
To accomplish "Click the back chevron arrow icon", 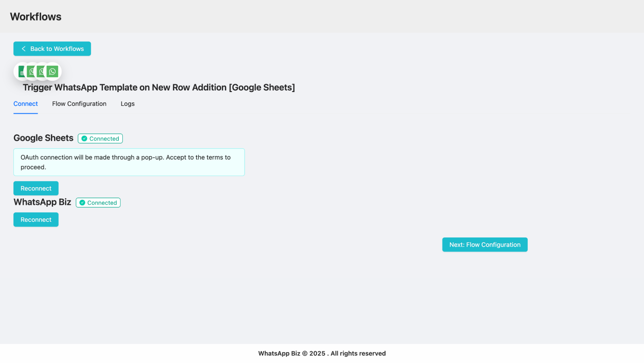I will point(24,49).
